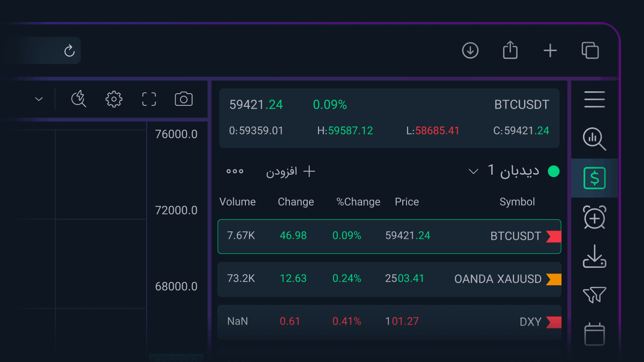Open chart settings gear
This screenshot has height=362, width=644.
(114, 99)
